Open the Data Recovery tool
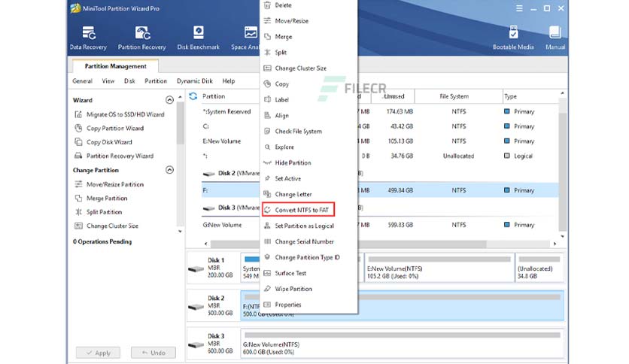Image resolution: width=629 pixels, height=364 pixels. [x=88, y=38]
